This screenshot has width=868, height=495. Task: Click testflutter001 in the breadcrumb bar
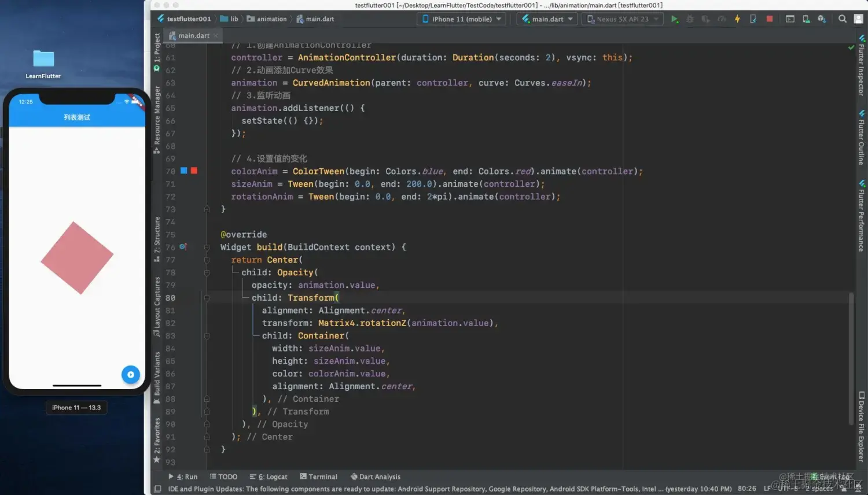point(184,19)
